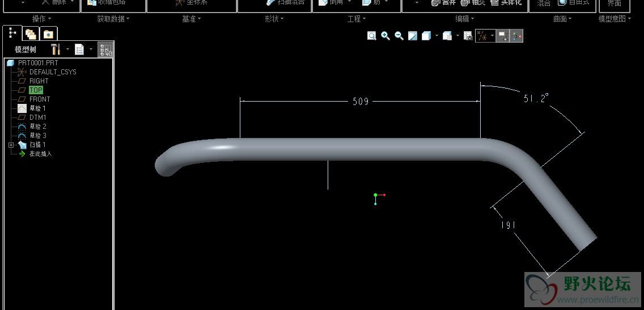Click the green 在此插入 arrow icon
The image size is (644, 310).
(22, 154)
